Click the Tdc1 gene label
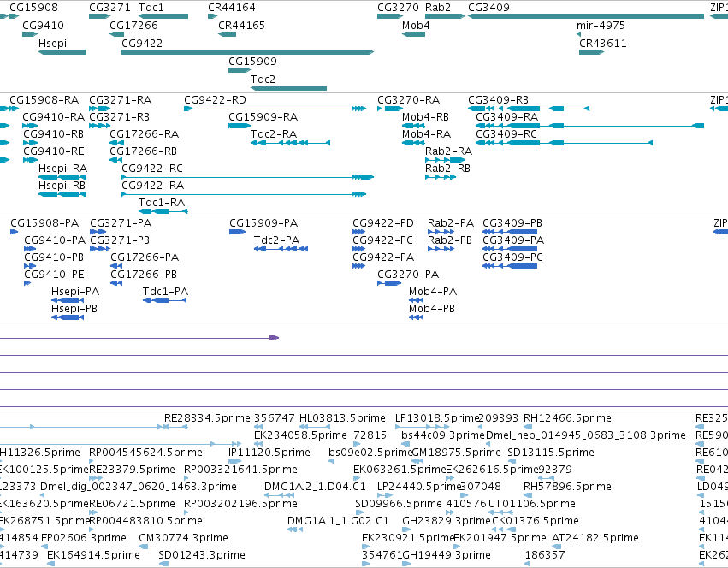 point(151,8)
